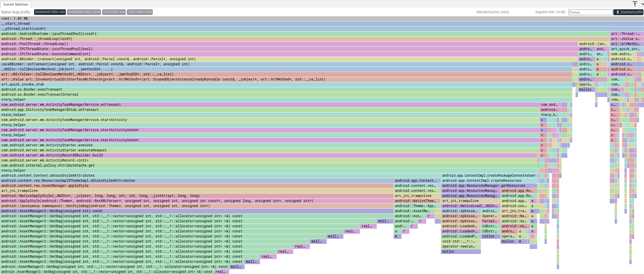
Task: Select the Unreleased malloc count view
Action: [84, 12]
